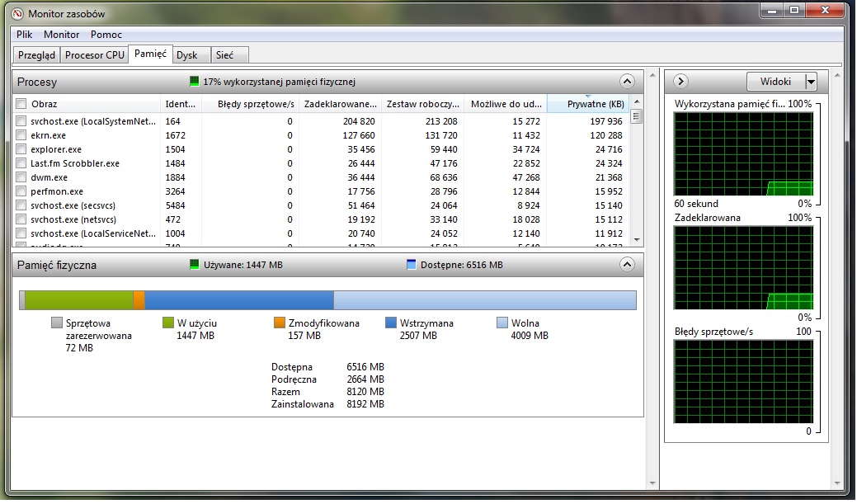
Task: Click the Dostępna 6516 MB value
Action: [x=365, y=367]
